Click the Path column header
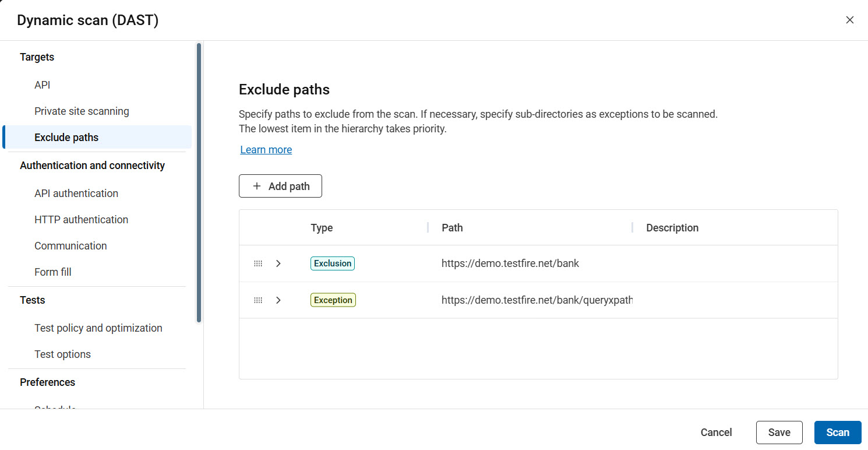The height and width of the screenshot is (450, 868). tap(452, 228)
